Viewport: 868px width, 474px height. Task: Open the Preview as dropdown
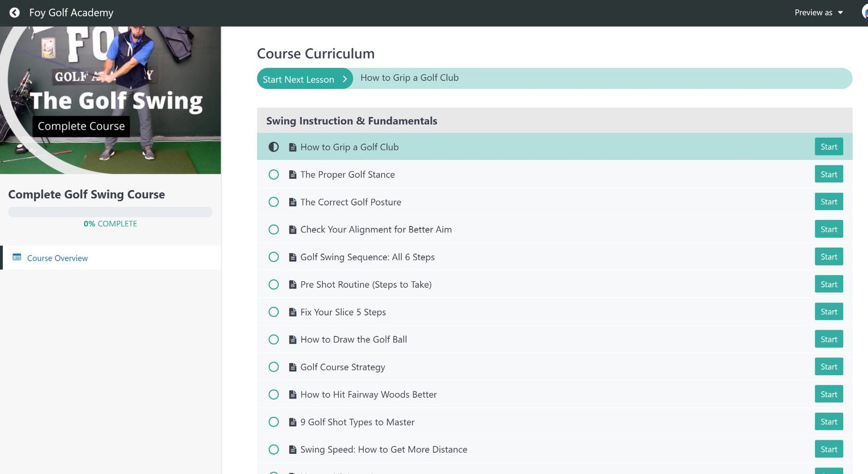(818, 12)
